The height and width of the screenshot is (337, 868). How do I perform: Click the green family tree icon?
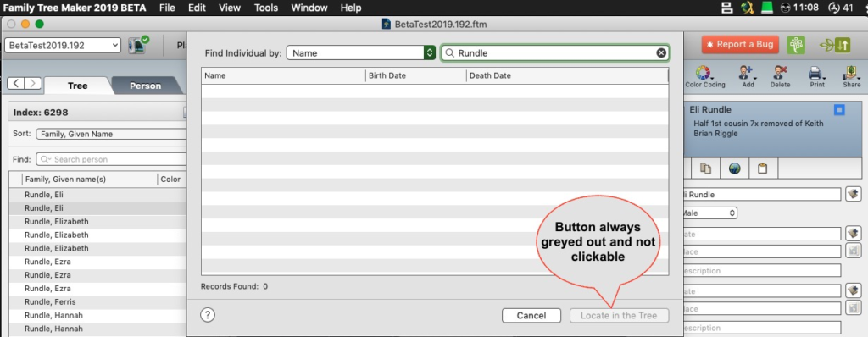tap(796, 45)
